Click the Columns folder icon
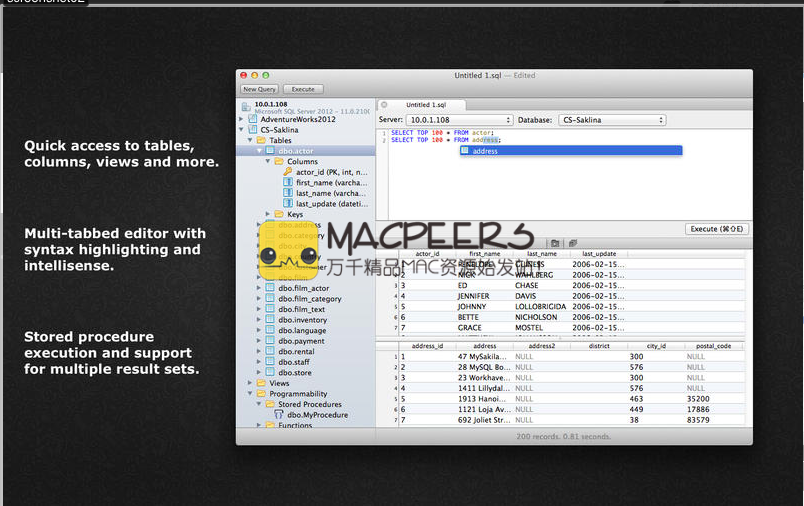 pos(279,161)
